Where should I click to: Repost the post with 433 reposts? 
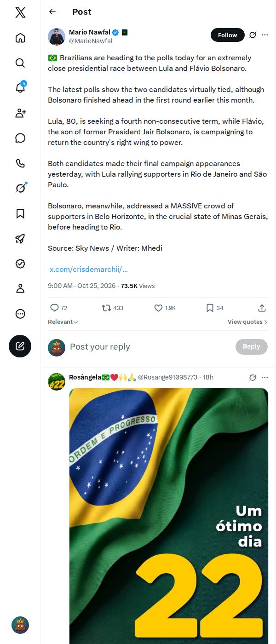(x=113, y=308)
